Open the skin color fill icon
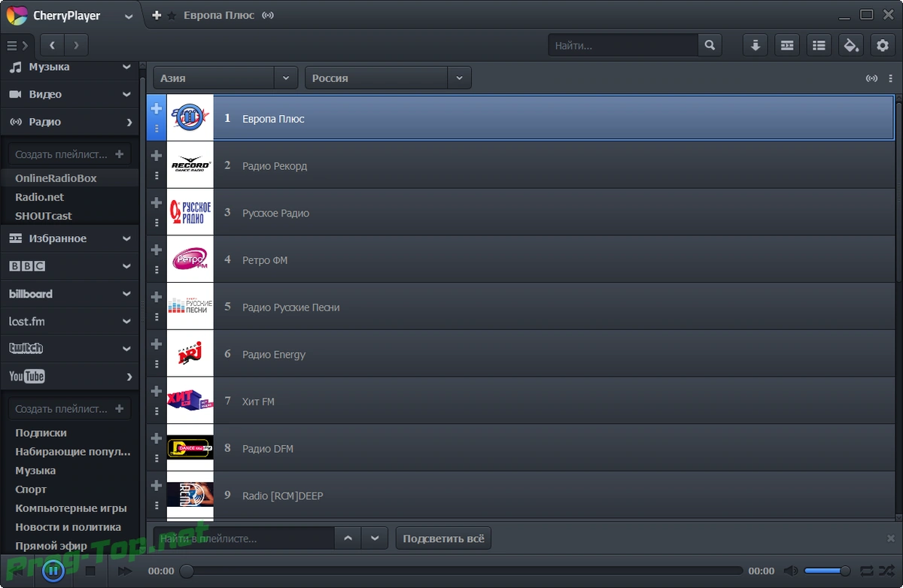Viewport: 903px width, 588px height. point(851,45)
